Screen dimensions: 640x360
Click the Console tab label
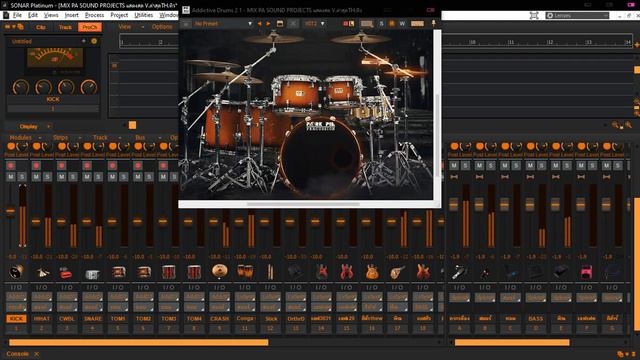click(x=18, y=354)
